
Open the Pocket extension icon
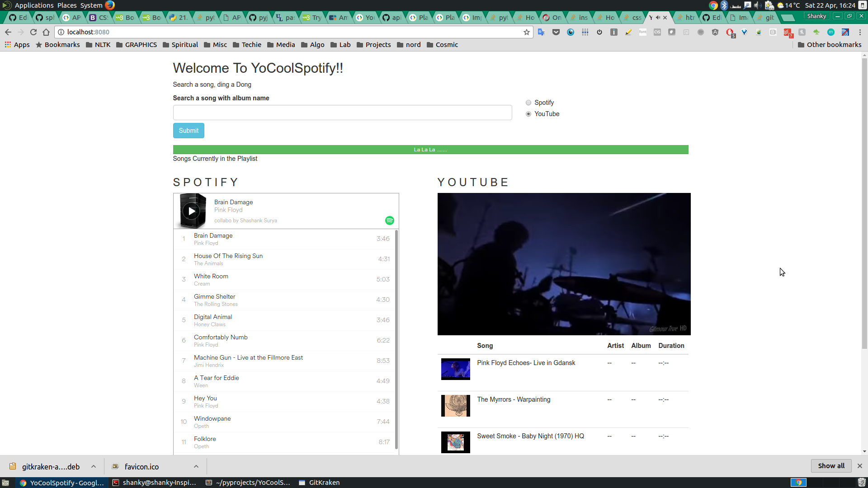556,32
